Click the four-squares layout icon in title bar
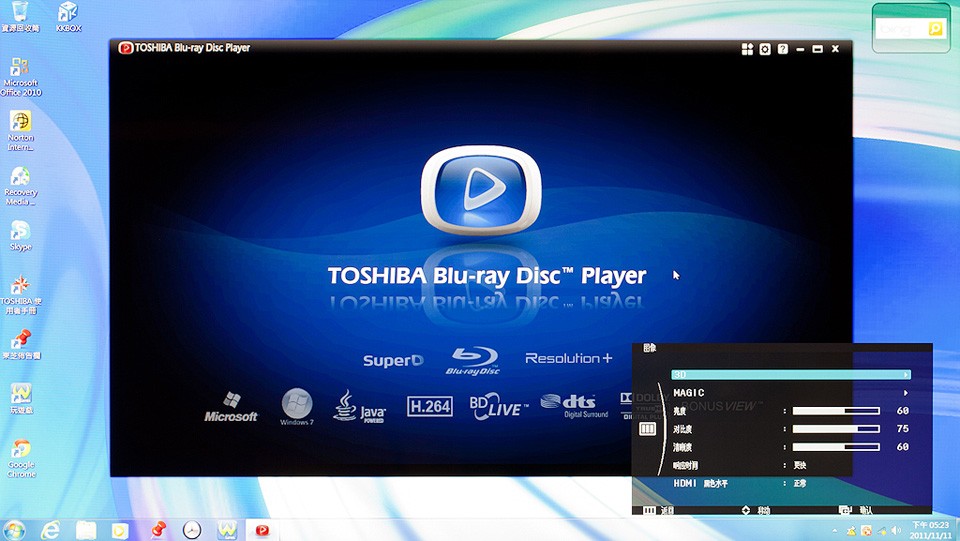 (x=747, y=48)
